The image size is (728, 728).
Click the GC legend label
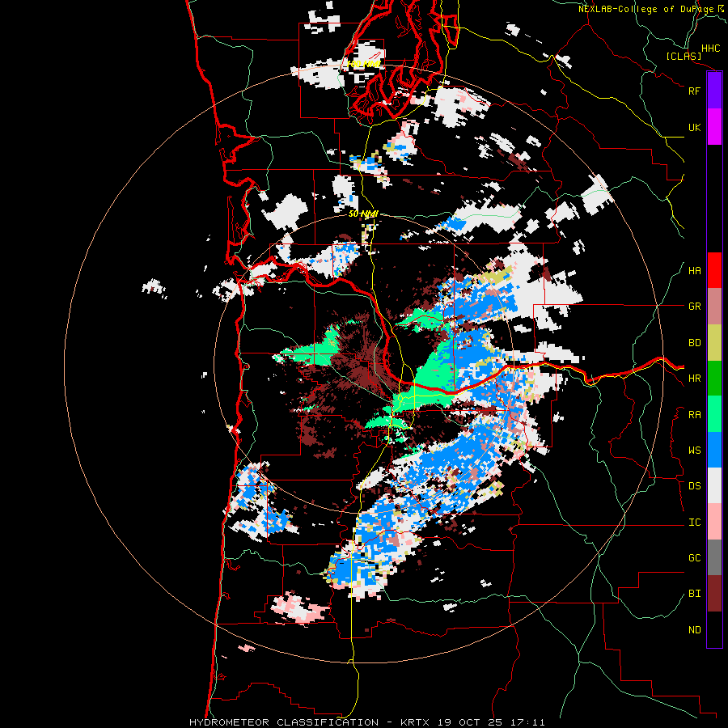point(694,558)
